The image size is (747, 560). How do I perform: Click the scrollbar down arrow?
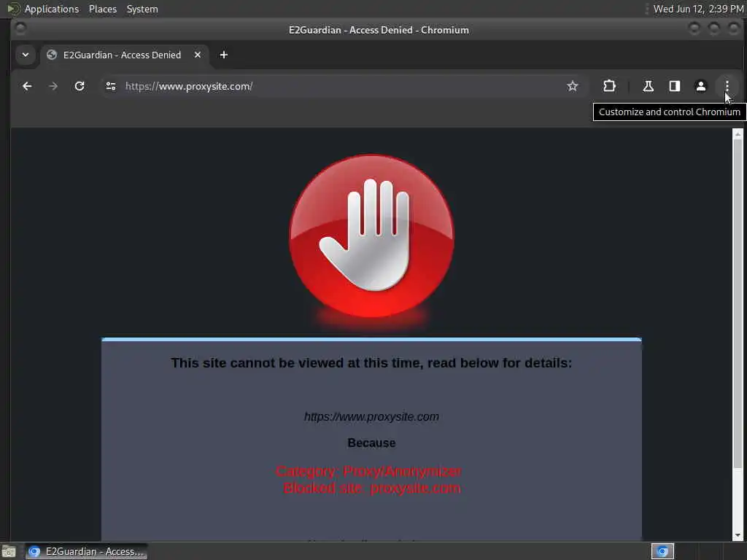click(738, 536)
